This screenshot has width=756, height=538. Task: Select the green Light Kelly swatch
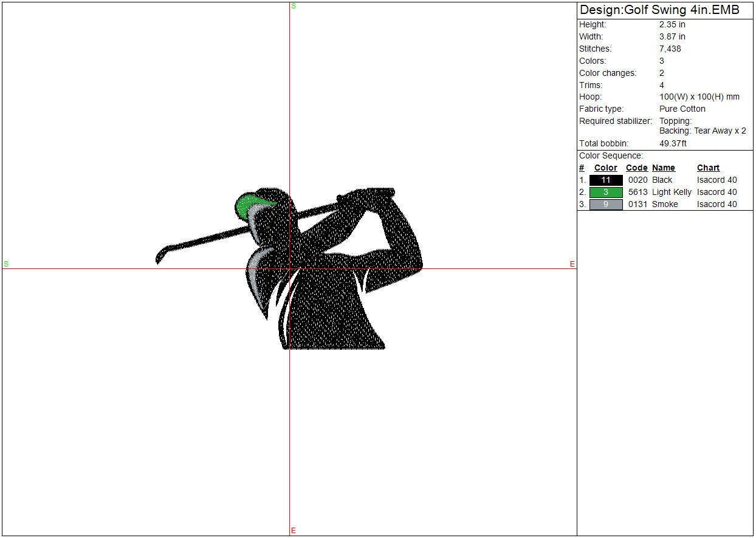[x=606, y=192]
